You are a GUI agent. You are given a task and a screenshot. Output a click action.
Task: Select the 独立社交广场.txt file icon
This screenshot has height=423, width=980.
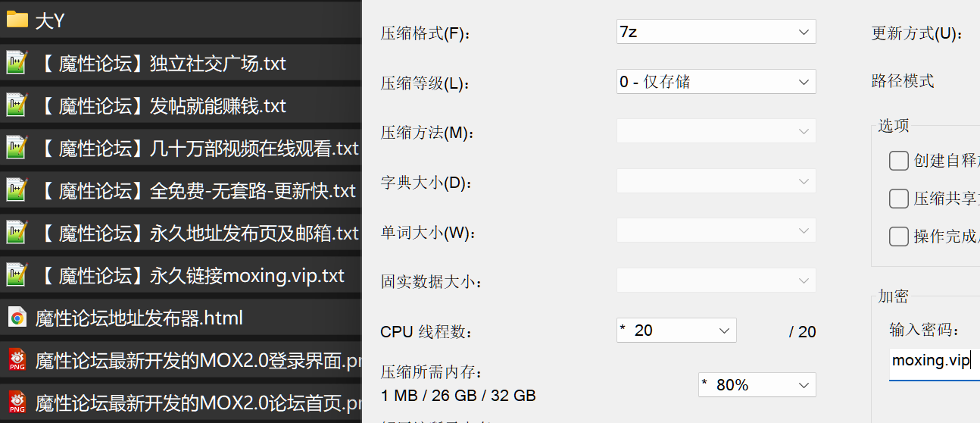(x=17, y=62)
